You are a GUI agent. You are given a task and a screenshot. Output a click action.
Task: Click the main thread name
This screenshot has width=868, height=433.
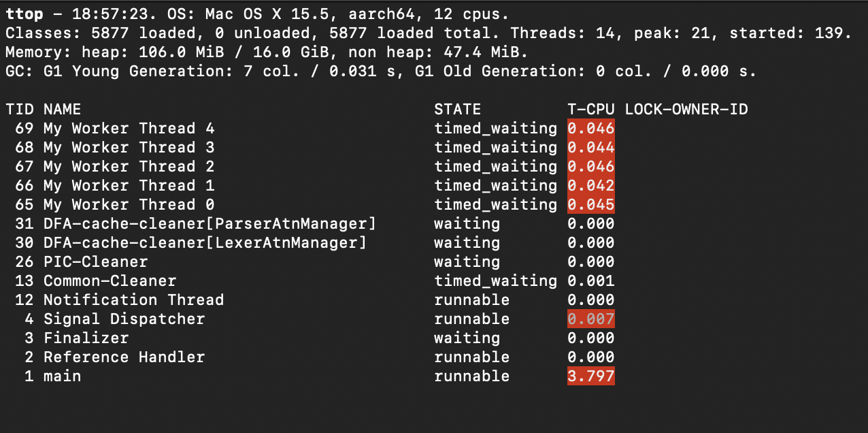click(62, 376)
